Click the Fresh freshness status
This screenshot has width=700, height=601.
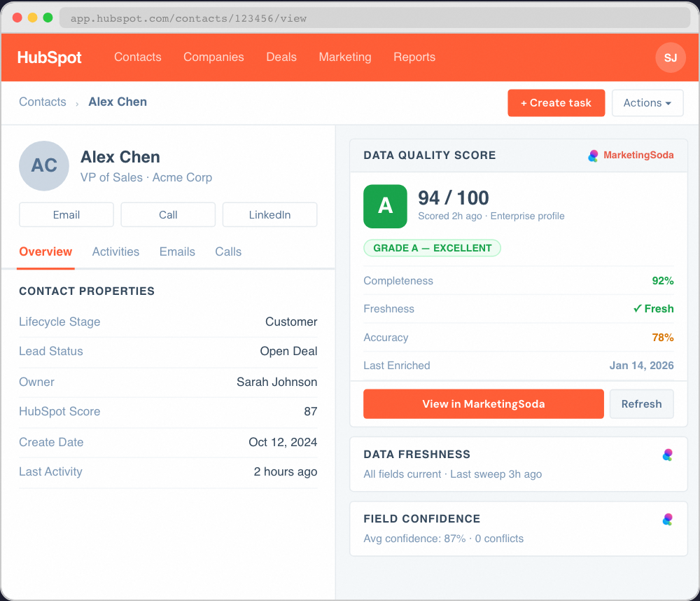[653, 309]
